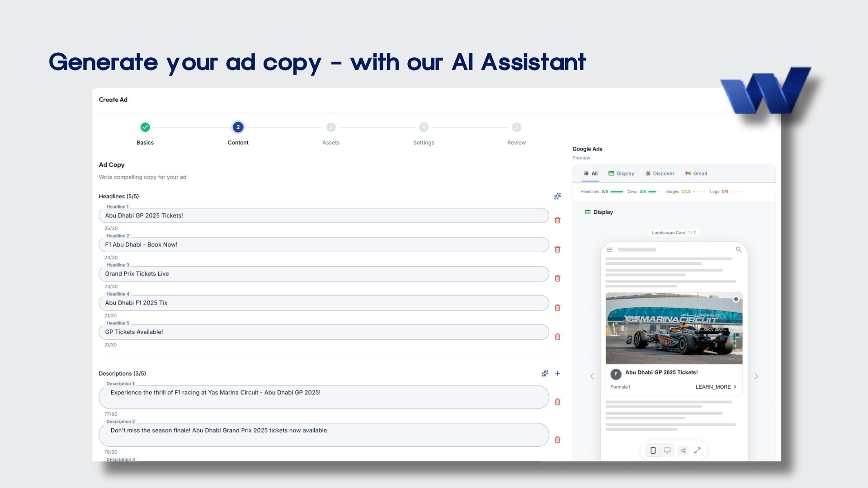This screenshot has height=488, width=868.
Task: Go to previous preview card
Action: pyautogui.click(x=592, y=376)
